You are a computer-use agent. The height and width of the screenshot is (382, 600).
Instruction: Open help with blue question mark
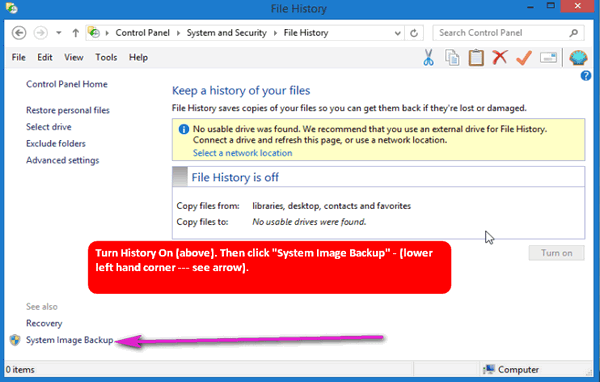coord(585,76)
